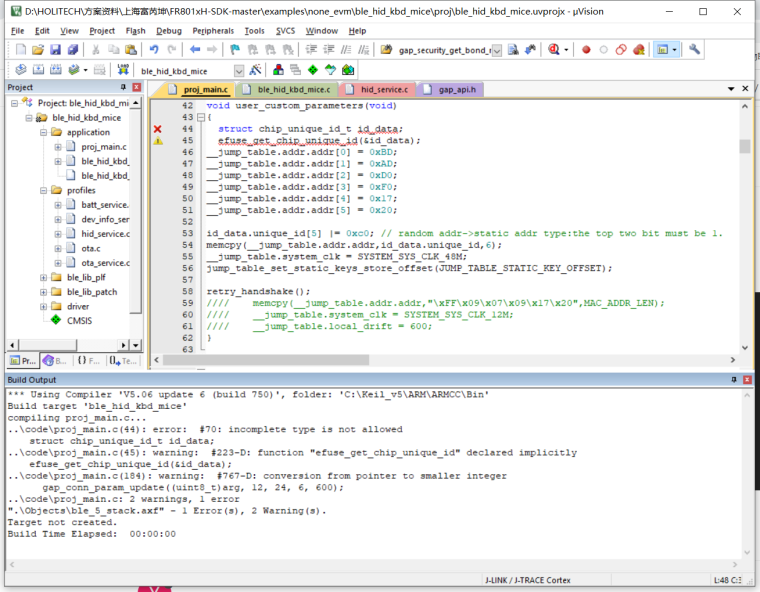Click the Insert Breakpoint red dot icon
This screenshot has width=760, height=592.
click(x=586, y=49)
